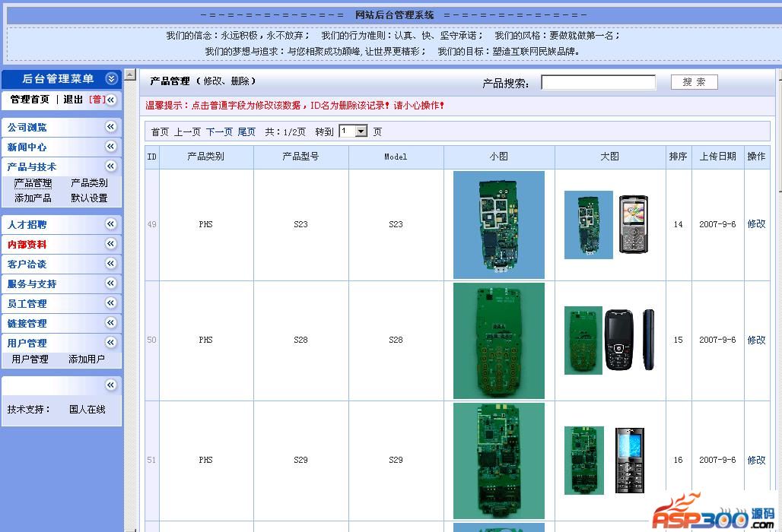Click the S28 black phone photo in 大图
Image resolution: width=782 pixels, height=532 pixels.
coord(619,340)
